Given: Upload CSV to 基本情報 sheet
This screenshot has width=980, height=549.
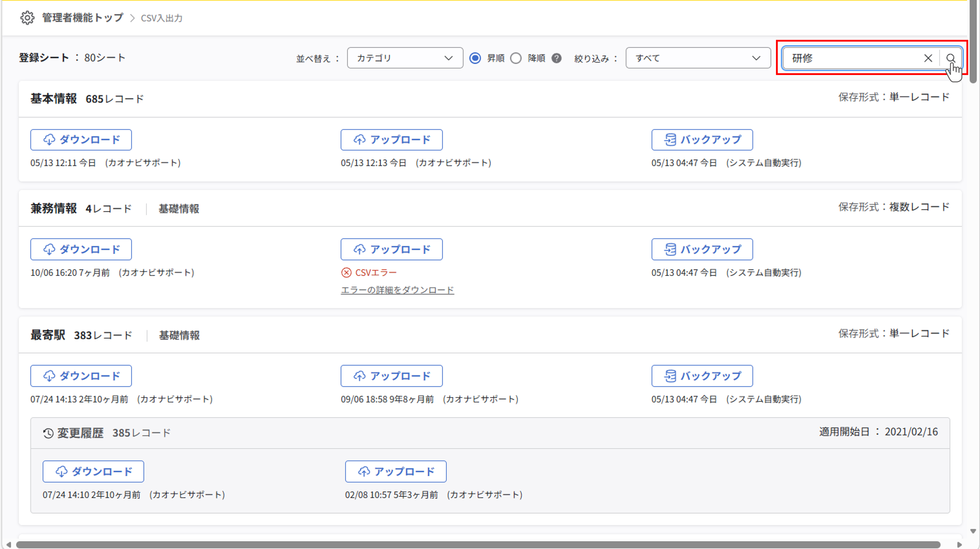Looking at the screenshot, I should (x=392, y=140).
